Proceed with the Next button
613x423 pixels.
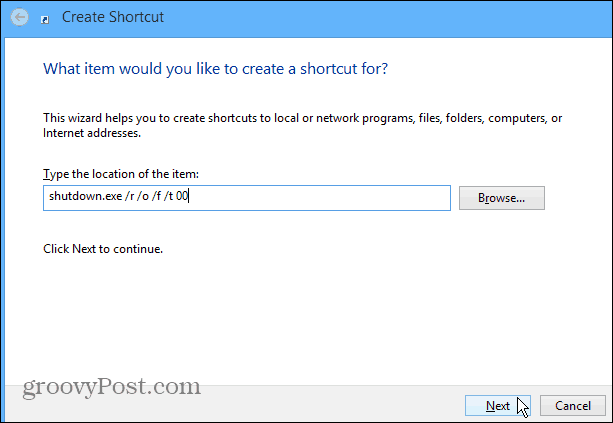click(x=498, y=406)
